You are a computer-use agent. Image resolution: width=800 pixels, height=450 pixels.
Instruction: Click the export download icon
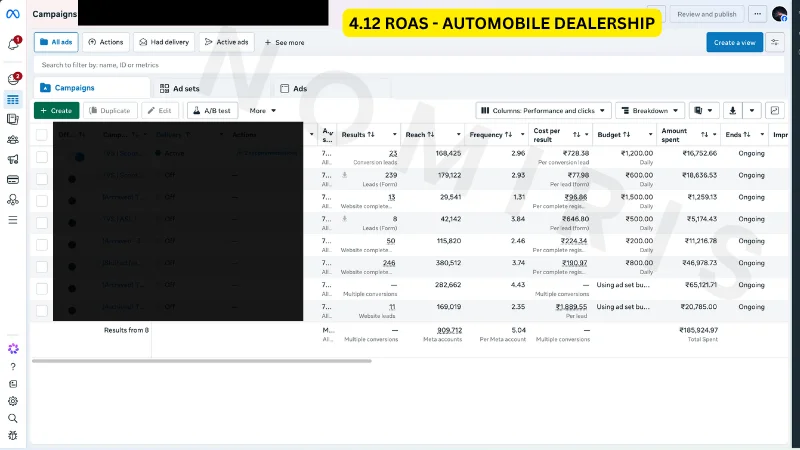tap(733, 111)
